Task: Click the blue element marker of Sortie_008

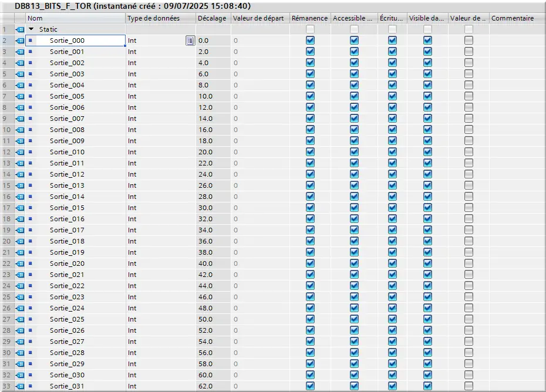Action: tap(31, 130)
